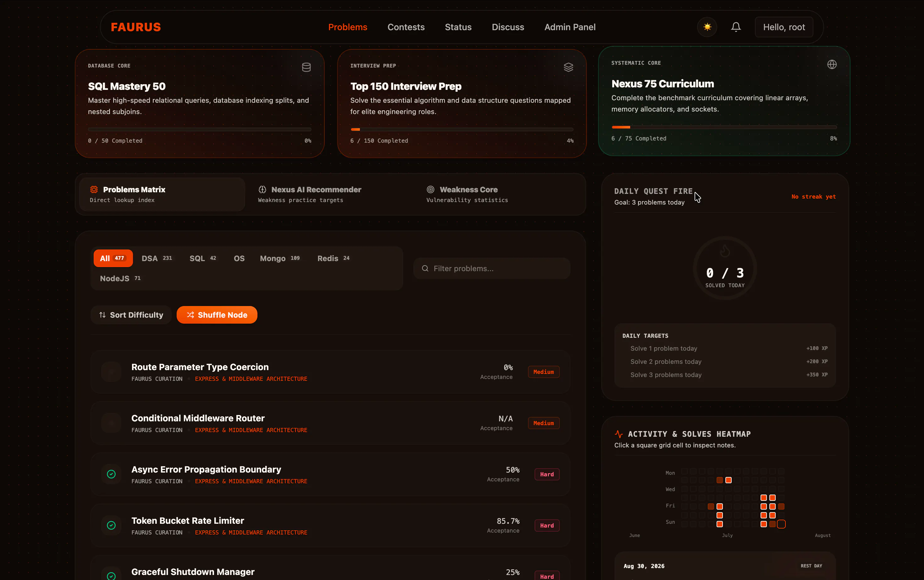Open the Hello, root user menu
The width and height of the screenshot is (924, 580).
click(x=784, y=27)
